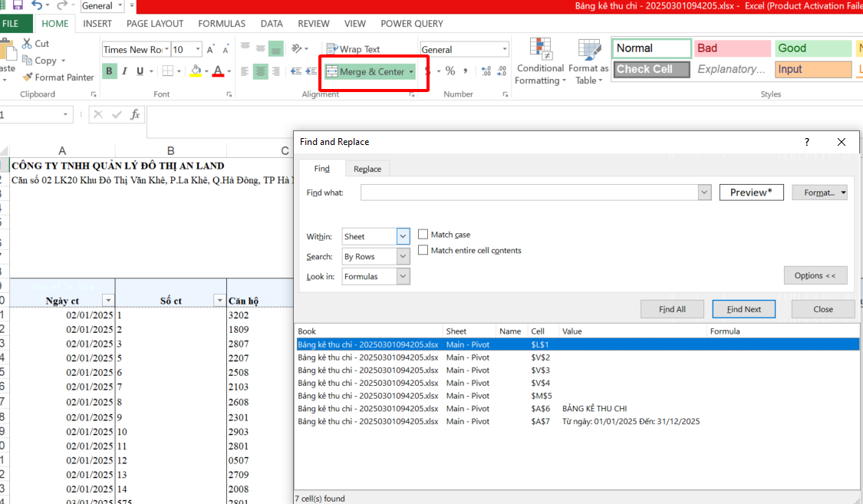Check Match entire cell contents

point(423,250)
